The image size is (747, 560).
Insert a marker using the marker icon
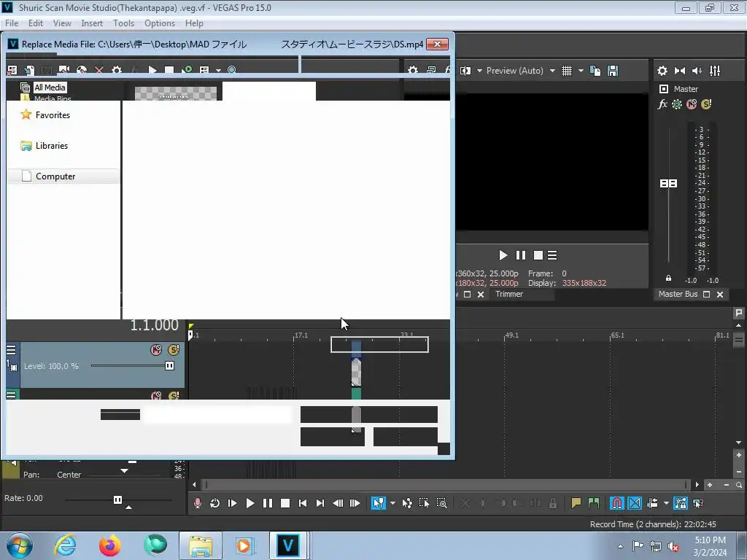pyautogui.click(x=576, y=503)
